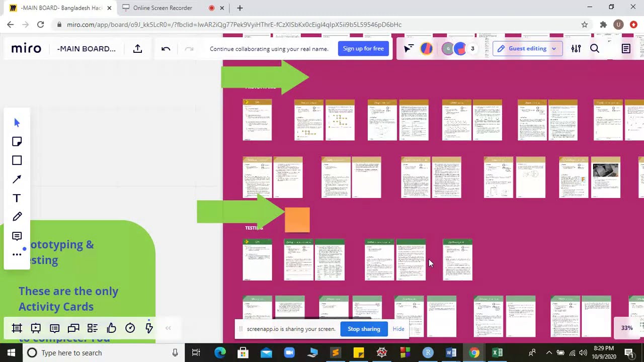The image size is (644, 362).
Task: Bookmark this page with star
Action: click(x=585, y=25)
